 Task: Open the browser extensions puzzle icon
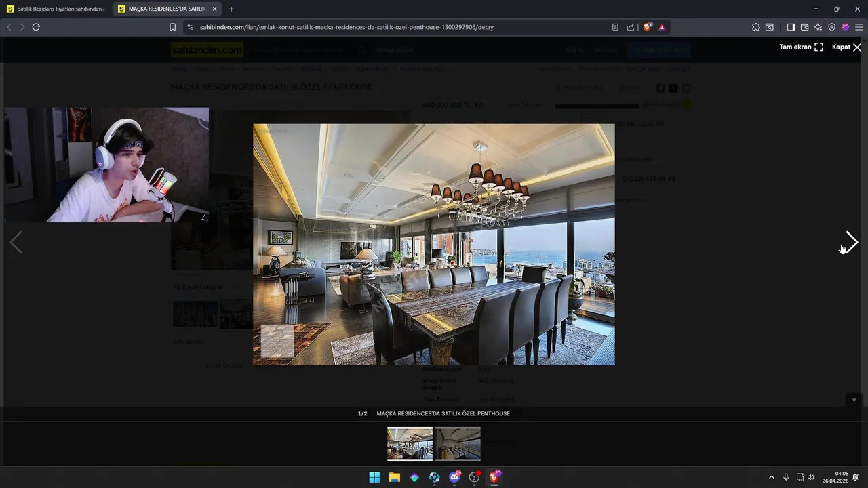(756, 27)
